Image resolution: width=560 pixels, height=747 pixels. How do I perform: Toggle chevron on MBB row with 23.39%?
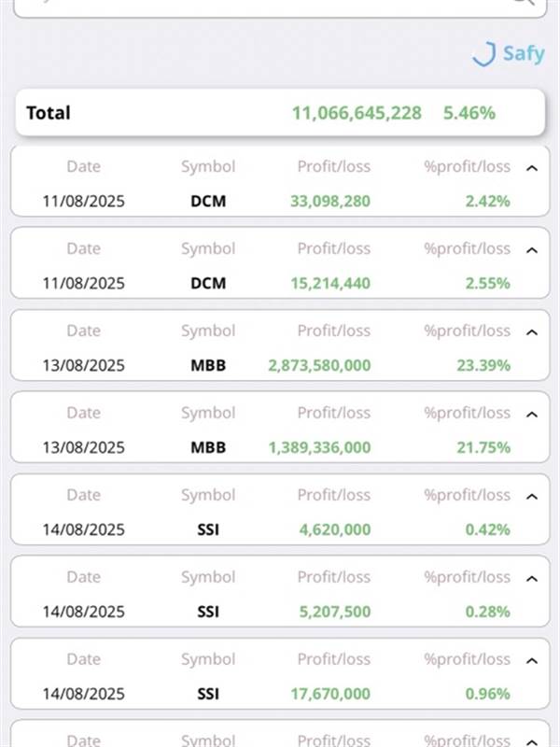[532, 332]
